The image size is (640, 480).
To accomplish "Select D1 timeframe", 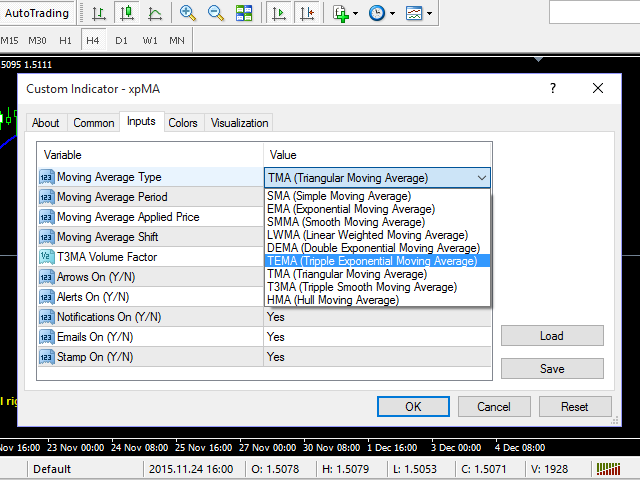I will [x=121, y=40].
